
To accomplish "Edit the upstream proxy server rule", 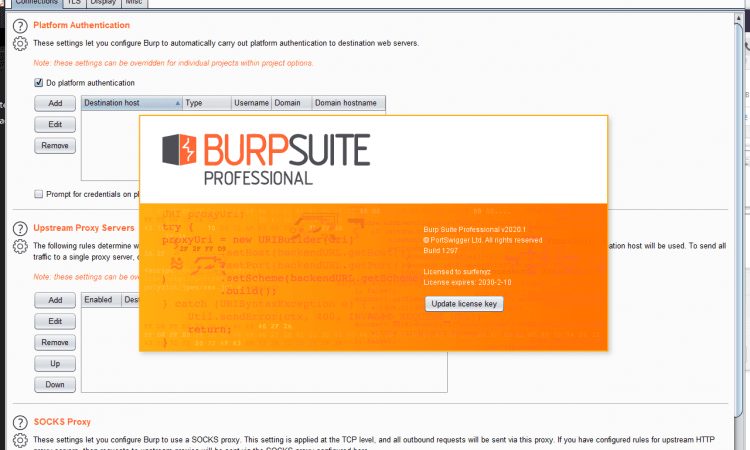I will (x=55, y=321).
